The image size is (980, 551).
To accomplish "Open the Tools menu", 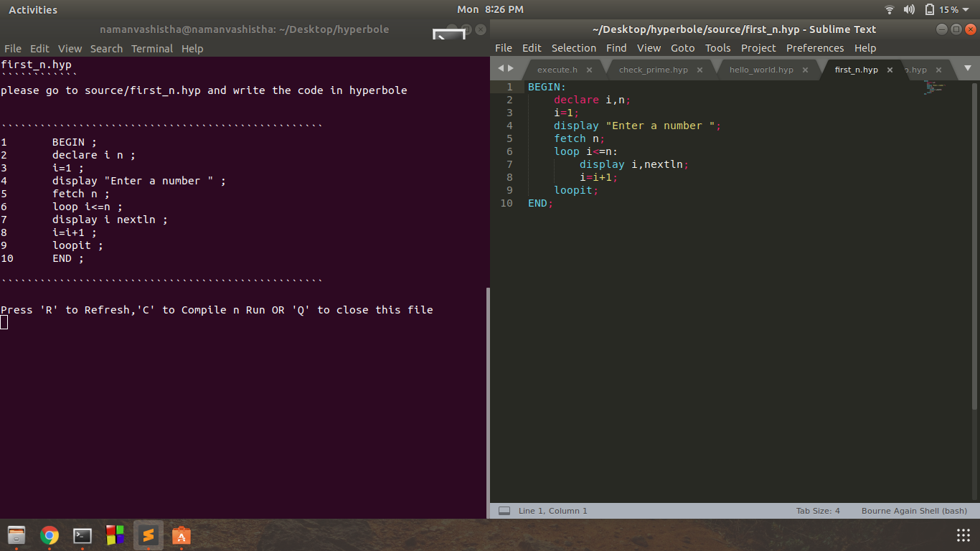I will (717, 48).
